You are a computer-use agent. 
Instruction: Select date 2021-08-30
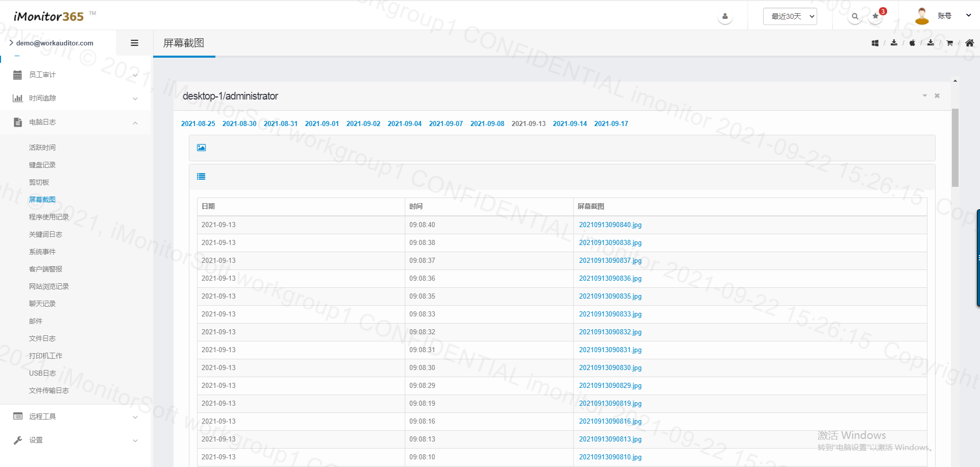pos(239,124)
